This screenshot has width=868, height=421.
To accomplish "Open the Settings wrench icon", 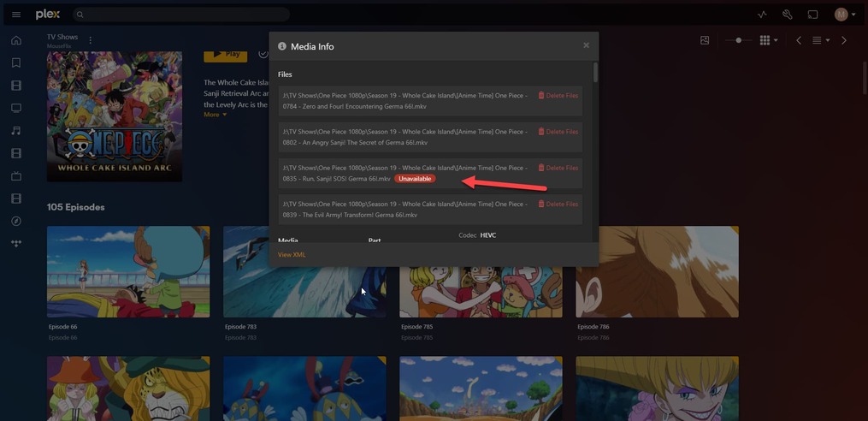I will click(787, 15).
